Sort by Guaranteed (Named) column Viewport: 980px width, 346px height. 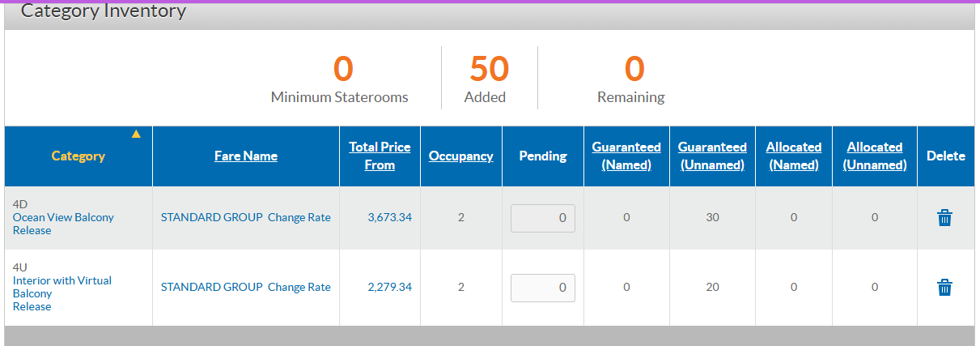626,156
